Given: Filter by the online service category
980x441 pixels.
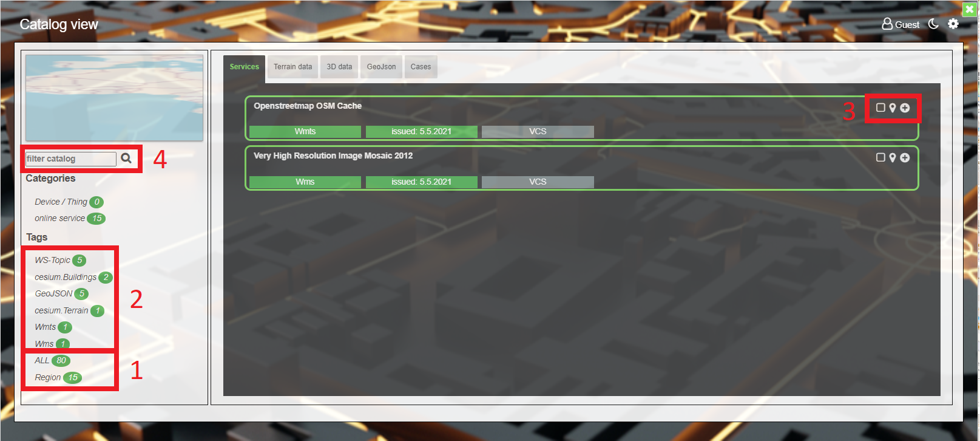Looking at the screenshot, I should pos(59,219).
